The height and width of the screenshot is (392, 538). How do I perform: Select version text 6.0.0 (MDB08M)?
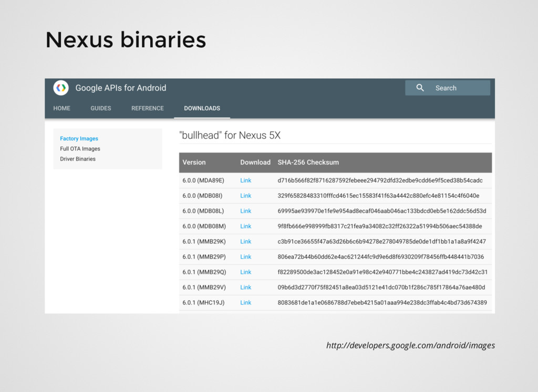point(204,226)
